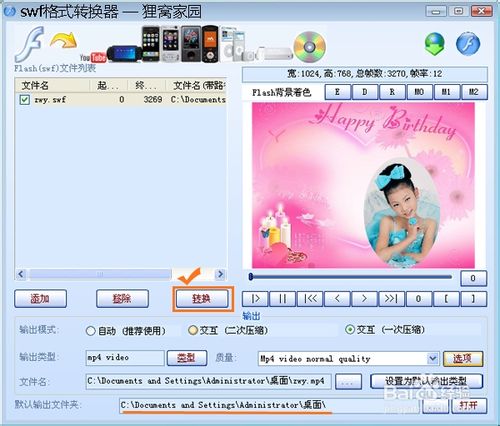Click the green globe download icon
The width and height of the screenshot is (500, 426).
pos(435,44)
